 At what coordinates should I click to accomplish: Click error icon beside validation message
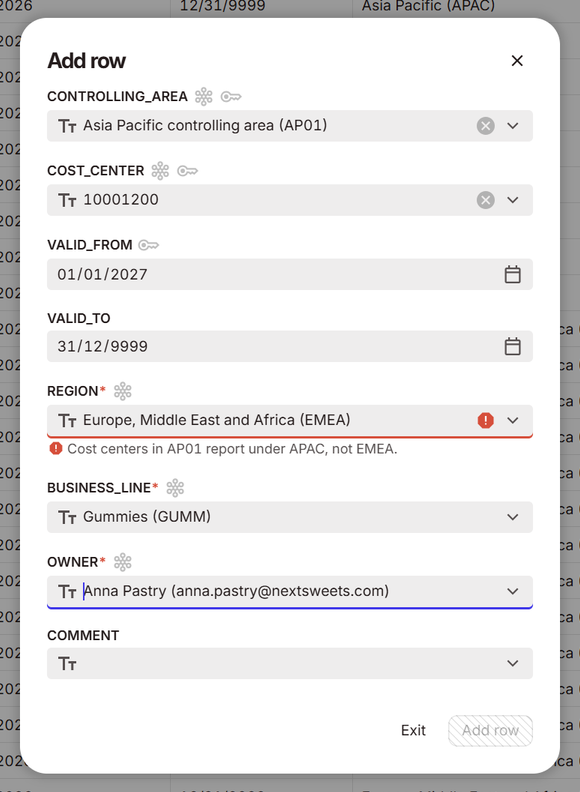click(x=56, y=449)
